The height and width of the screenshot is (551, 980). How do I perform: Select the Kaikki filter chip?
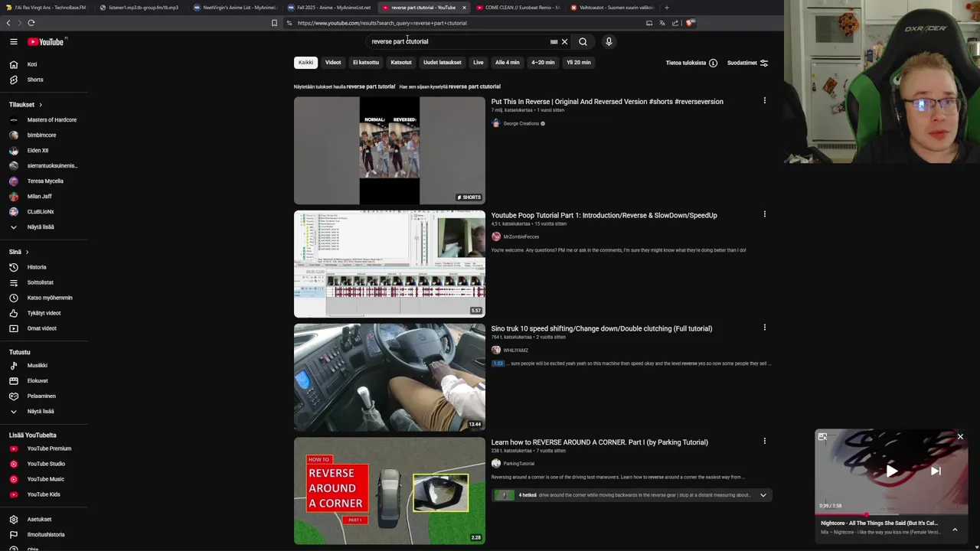305,62
